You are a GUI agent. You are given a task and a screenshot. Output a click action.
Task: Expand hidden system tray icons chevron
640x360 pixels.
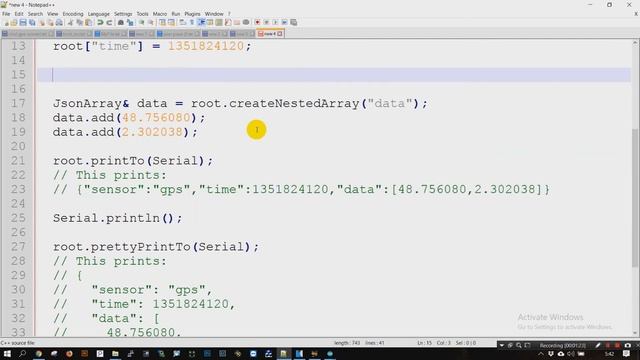pos(541,354)
